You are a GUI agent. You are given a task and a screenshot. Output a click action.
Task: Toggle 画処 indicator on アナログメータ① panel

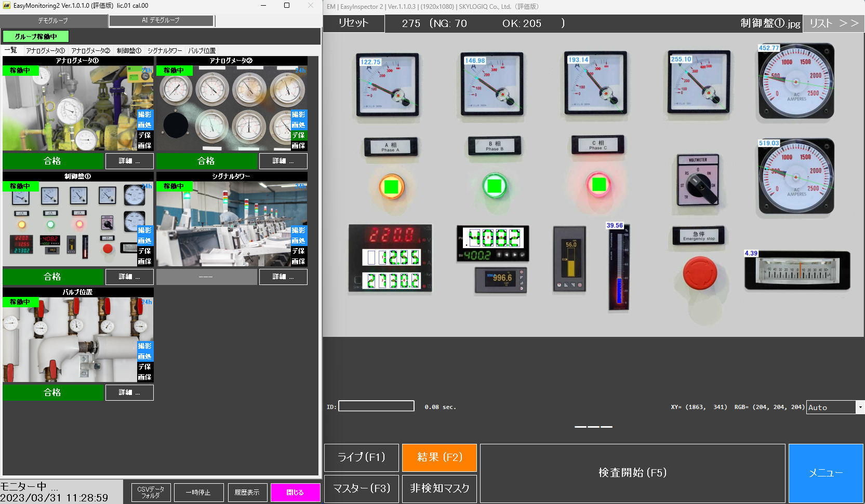tap(145, 125)
